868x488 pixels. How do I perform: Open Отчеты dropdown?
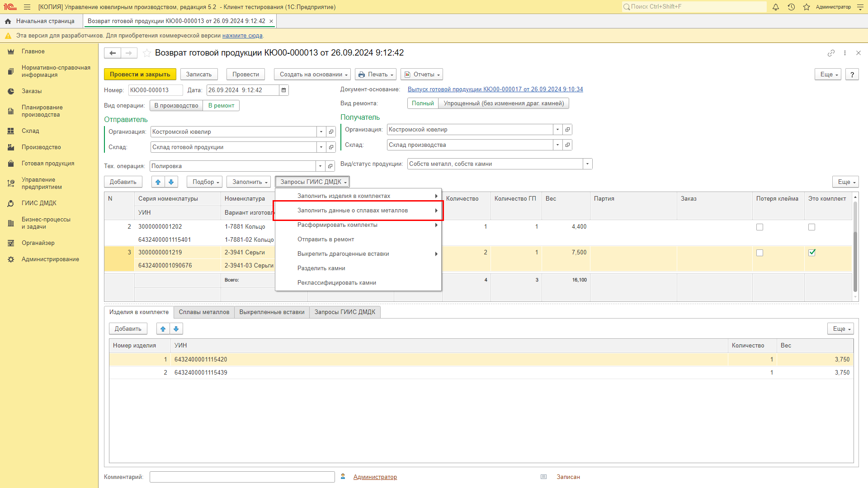421,75
